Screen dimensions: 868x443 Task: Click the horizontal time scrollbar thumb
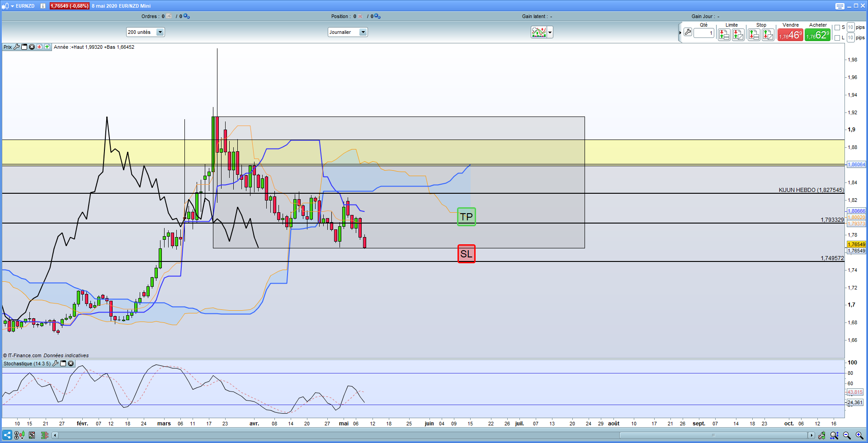pos(713,435)
